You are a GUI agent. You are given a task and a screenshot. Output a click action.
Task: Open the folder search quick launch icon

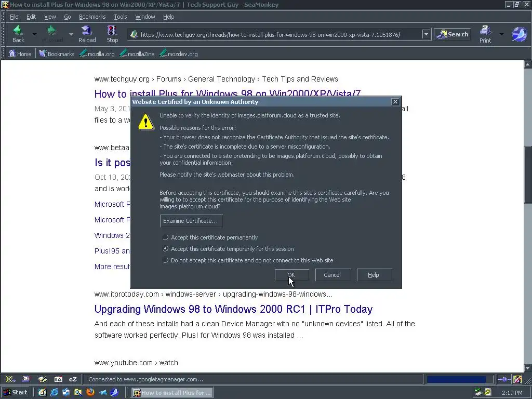click(x=78, y=393)
